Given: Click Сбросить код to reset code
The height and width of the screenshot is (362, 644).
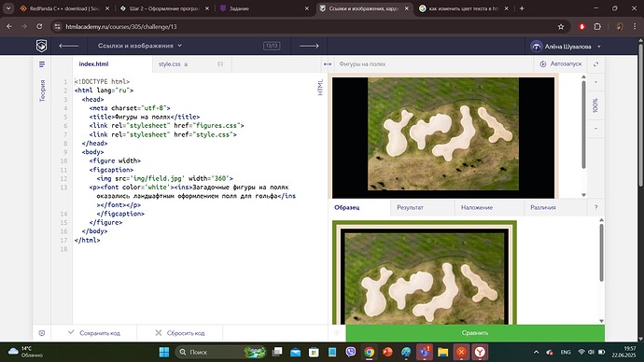Looking at the screenshot, I should coord(179,333).
